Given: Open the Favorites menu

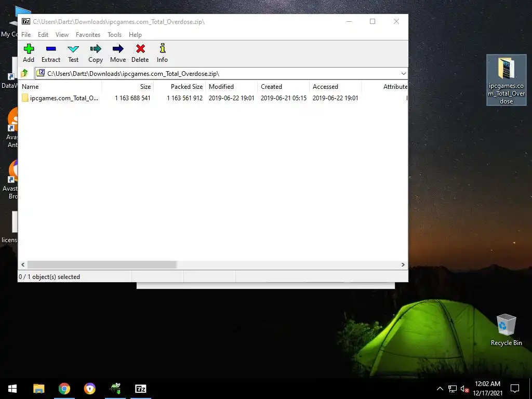Looking at the screenshot, I should point(88,35).
